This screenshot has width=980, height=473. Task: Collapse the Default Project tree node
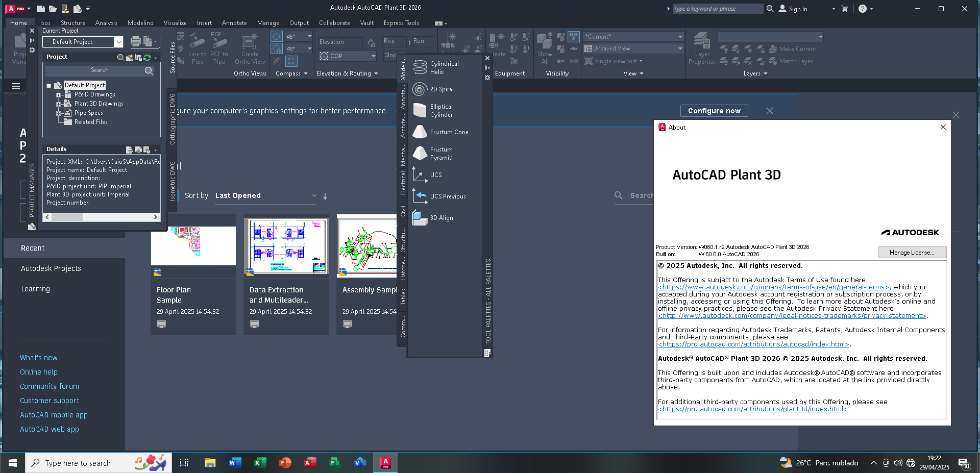[49, 86]
